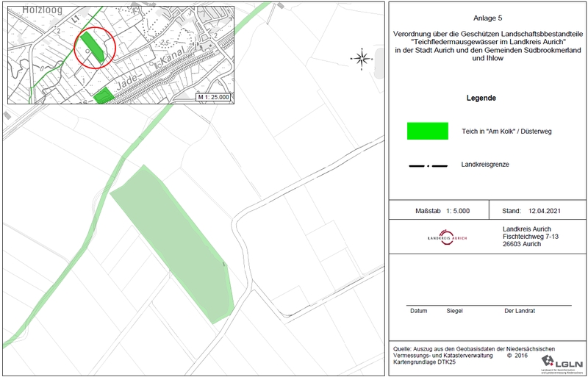Click the Landkreis Aurich logo
Viewport: 588px width, 377px height.
click(x=447, y=237)
